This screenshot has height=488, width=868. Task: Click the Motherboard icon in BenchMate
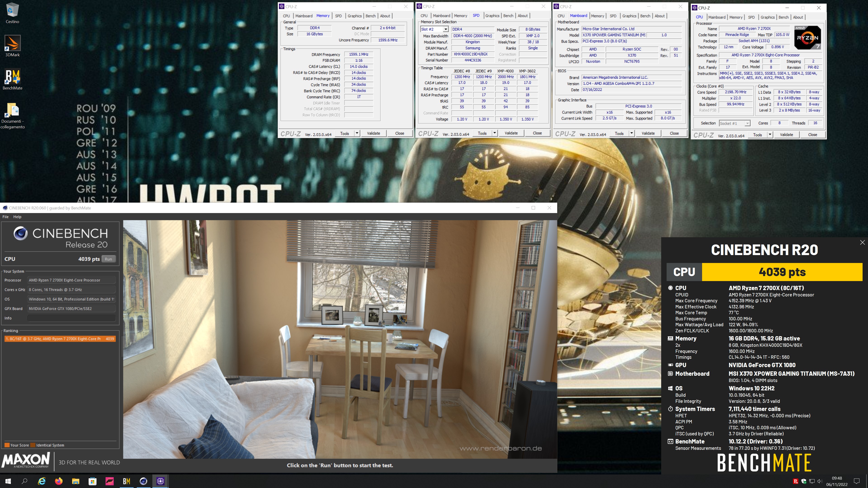pyautogui.click(x=670, y=373)
